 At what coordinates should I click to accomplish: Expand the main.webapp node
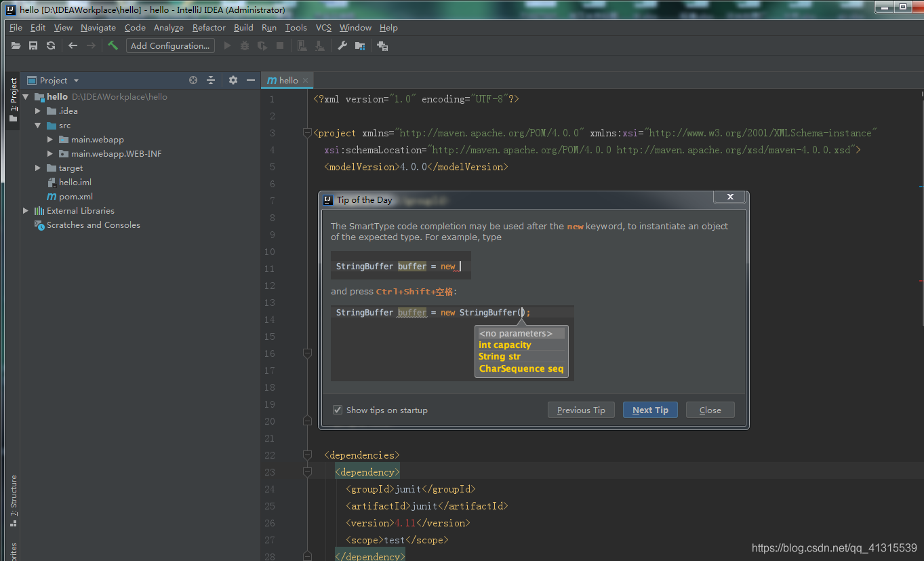(x=50, y=140)
